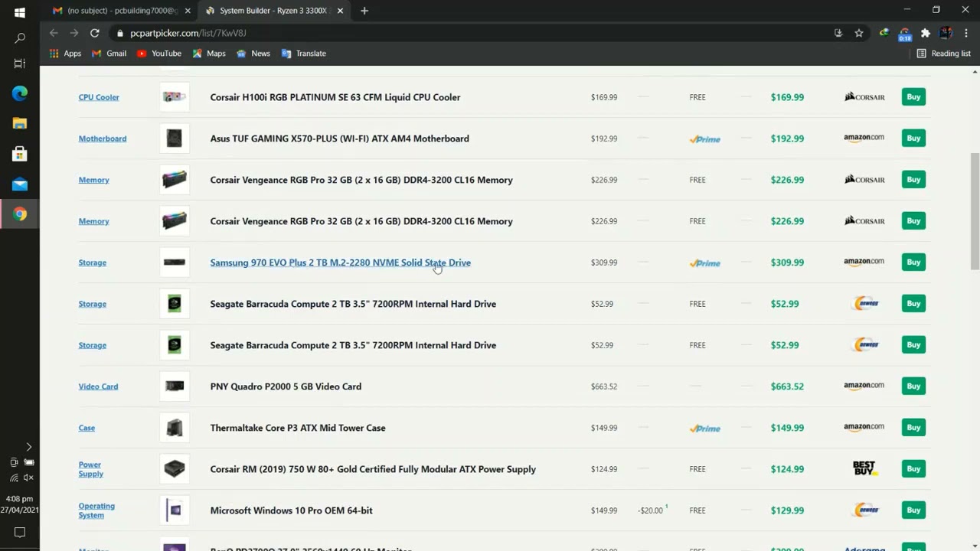
Task: Open File Explorer from the taskbar
Action: 20,123
